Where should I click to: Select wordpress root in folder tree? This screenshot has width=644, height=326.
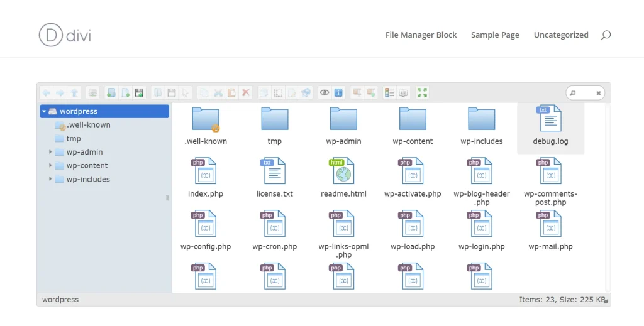(104, 111)
